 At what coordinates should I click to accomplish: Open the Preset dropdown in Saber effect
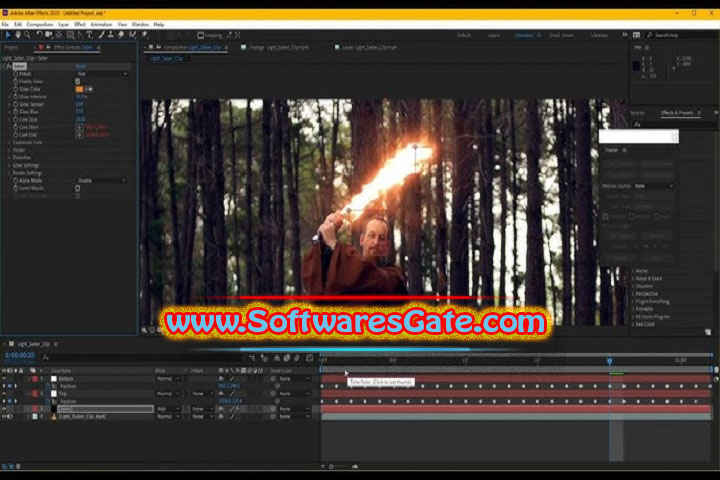101,74
